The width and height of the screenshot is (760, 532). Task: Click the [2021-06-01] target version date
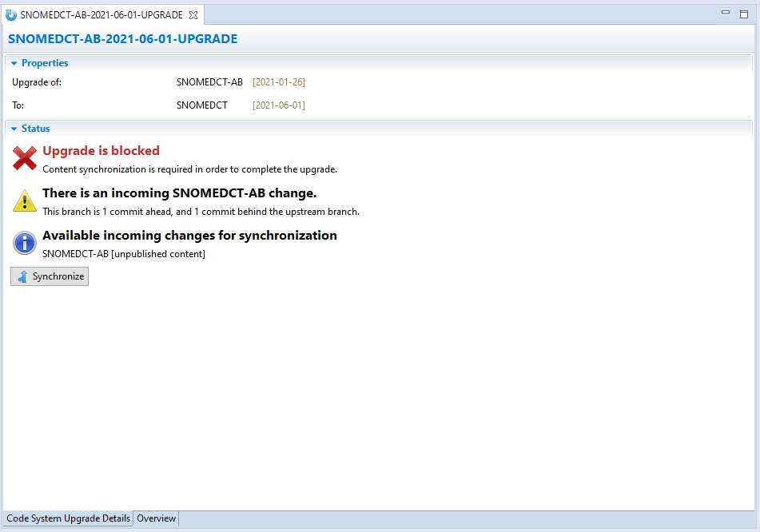(x=279, y=105)
